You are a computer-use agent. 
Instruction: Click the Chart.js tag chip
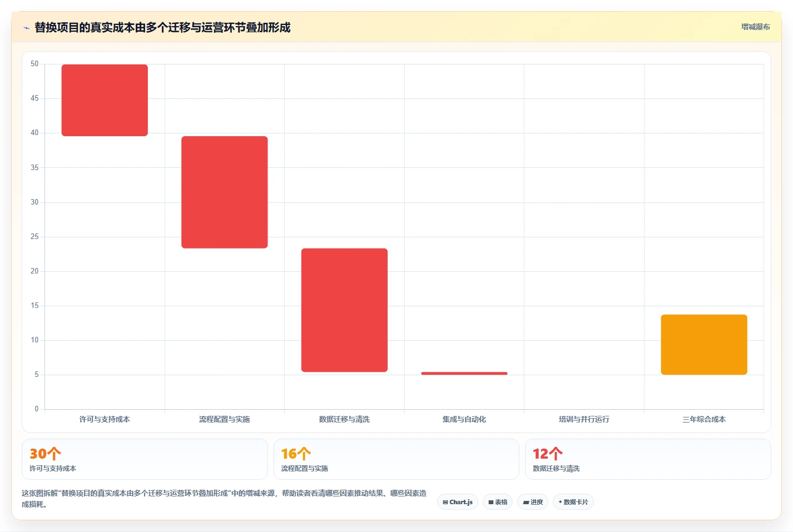click(458, 502)
